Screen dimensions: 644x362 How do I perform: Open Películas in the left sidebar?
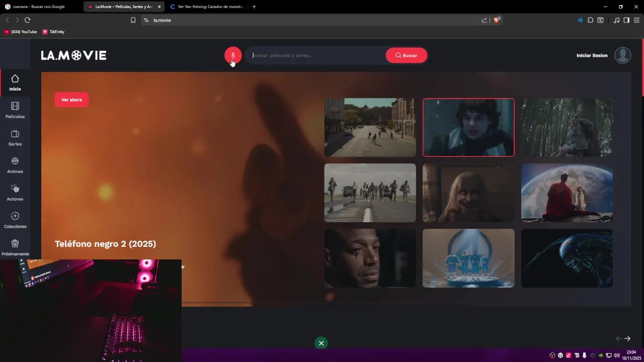coord(15,110)
